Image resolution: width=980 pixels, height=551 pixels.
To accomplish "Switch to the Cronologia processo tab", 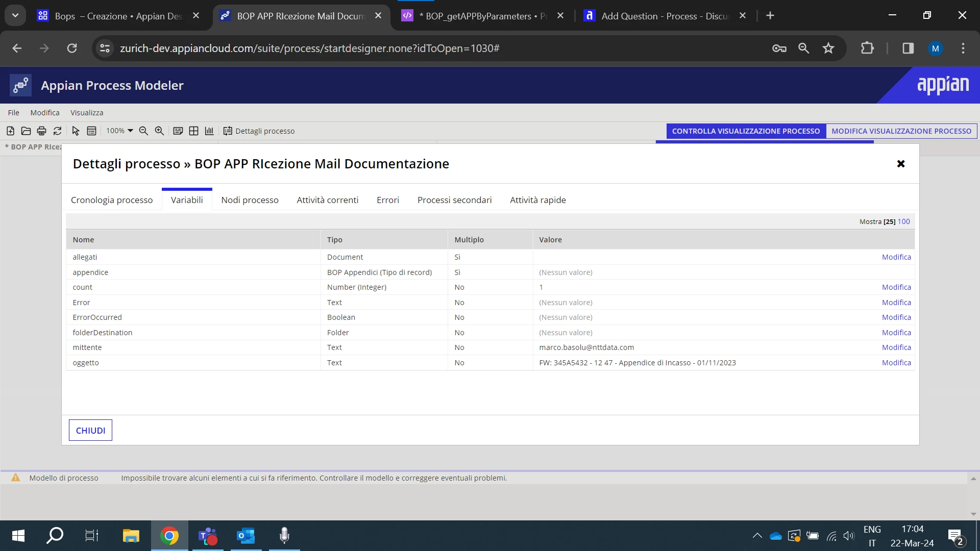I will [x=112, y=200].
